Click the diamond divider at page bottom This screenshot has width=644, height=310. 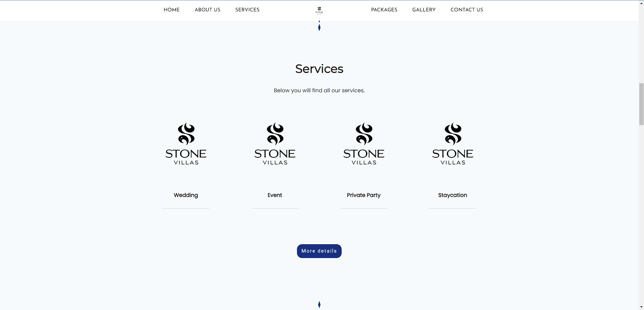[319, 304]
